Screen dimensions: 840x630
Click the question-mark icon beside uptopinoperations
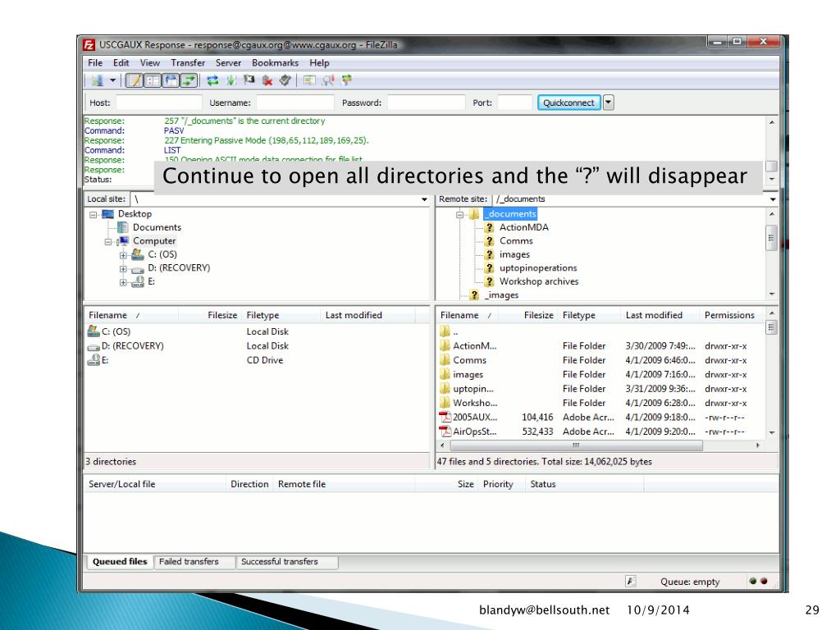point(489,268)
